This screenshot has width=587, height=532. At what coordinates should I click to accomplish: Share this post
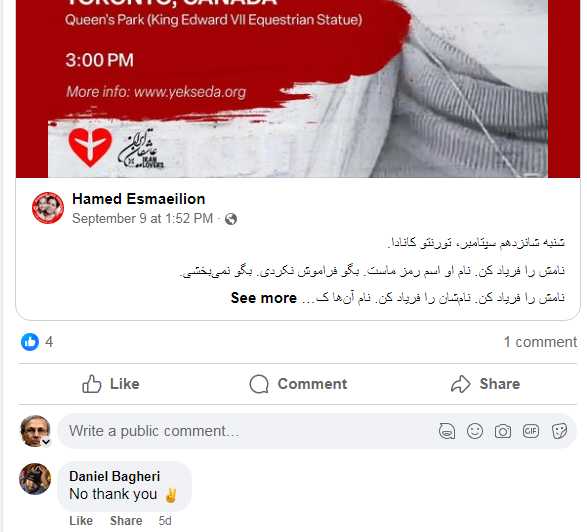[486, 384]
